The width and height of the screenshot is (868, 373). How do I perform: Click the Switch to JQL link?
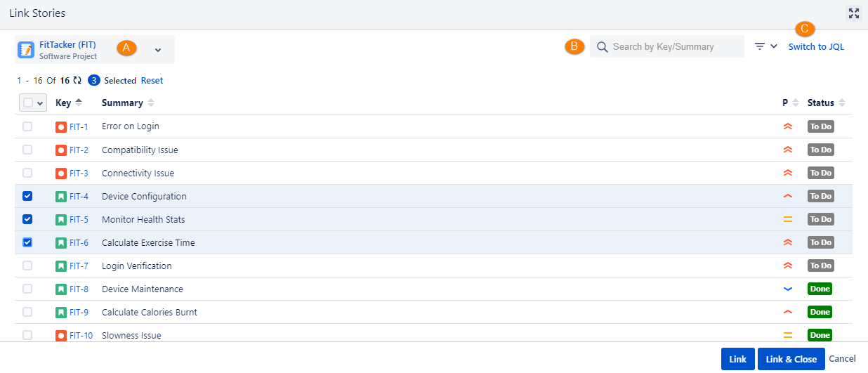(816, 47)
